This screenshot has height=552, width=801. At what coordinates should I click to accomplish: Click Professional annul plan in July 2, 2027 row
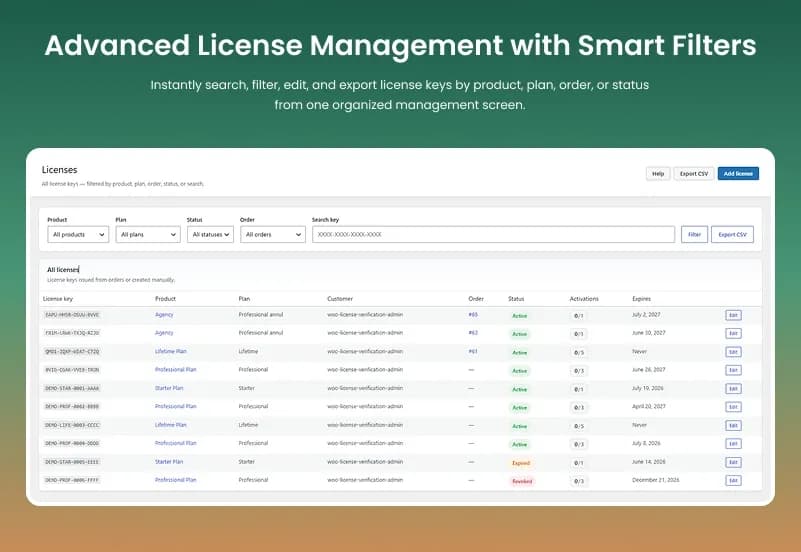(261, 315)
